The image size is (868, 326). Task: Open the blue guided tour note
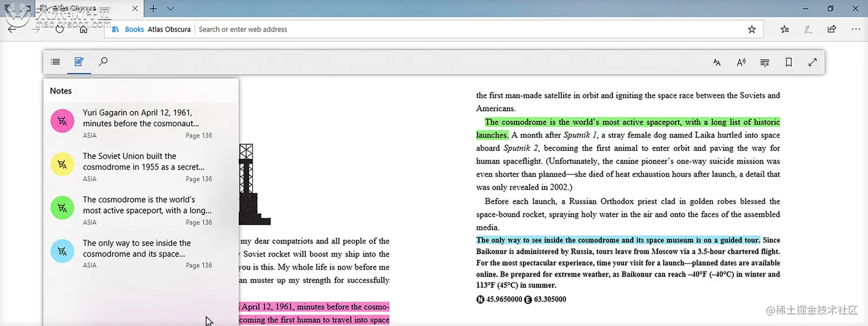(x=62, y=251)
